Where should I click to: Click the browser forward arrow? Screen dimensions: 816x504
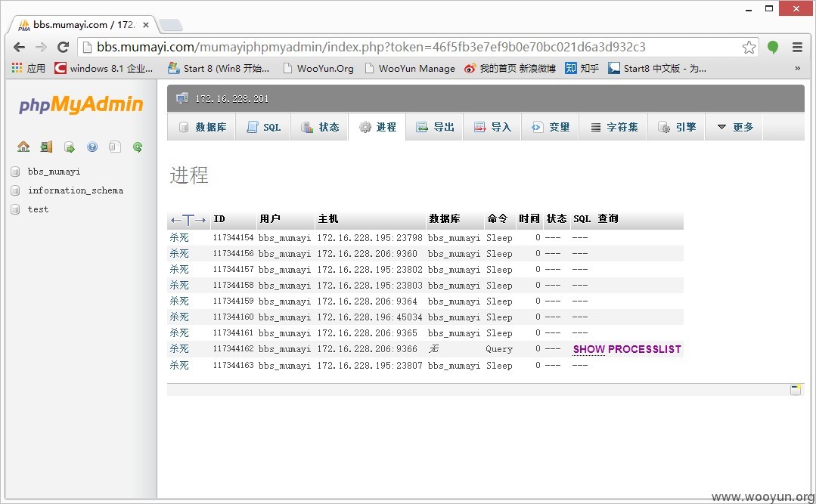tap(41, 48)
